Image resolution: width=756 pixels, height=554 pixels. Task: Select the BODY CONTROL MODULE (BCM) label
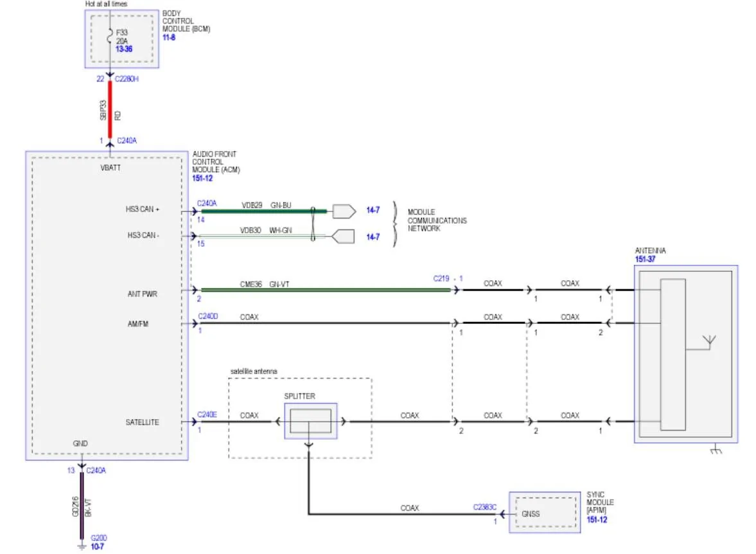pyautogui.click(x=186, y=21)
